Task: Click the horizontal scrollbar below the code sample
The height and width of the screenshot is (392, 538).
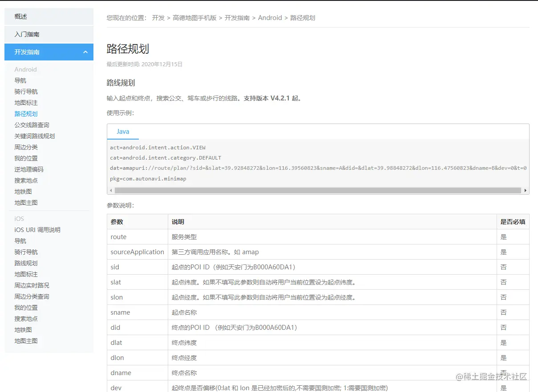Action: point(318,191)
